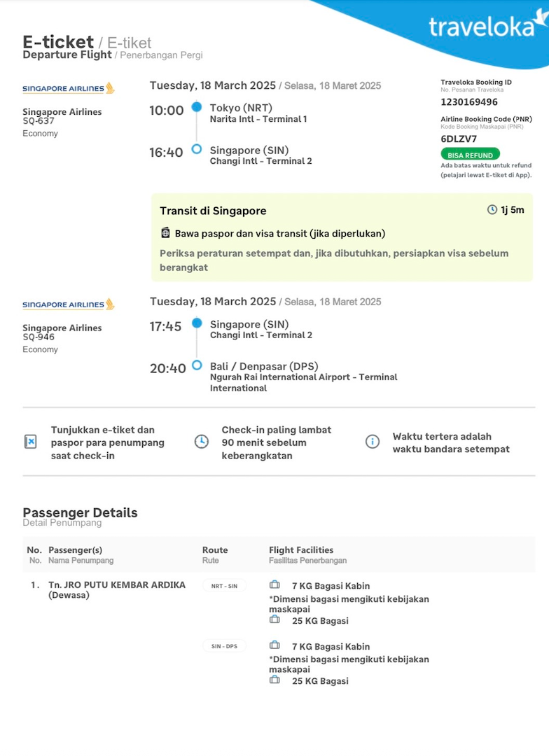Click the clock icon beside 1j 5m
The image size is (549, 756).
492,210
